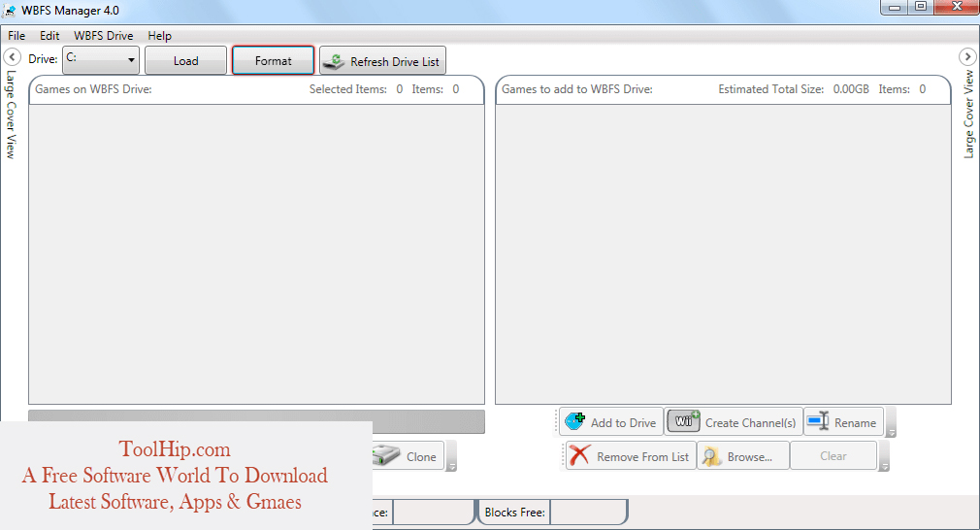
Task: Open the Edit menu
Action: pos(49,36)
